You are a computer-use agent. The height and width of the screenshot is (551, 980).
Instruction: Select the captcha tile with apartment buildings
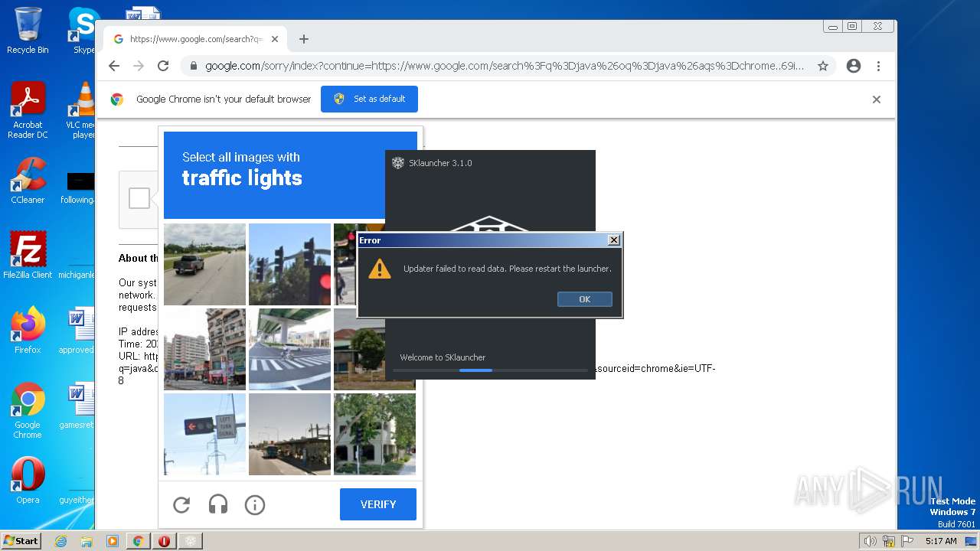(x=204, y=349)
